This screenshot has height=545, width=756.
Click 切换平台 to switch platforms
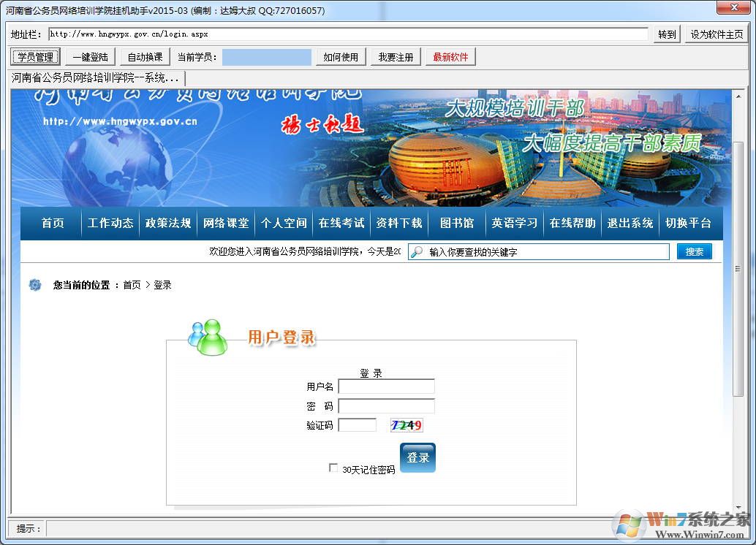(x=688, y=224)
